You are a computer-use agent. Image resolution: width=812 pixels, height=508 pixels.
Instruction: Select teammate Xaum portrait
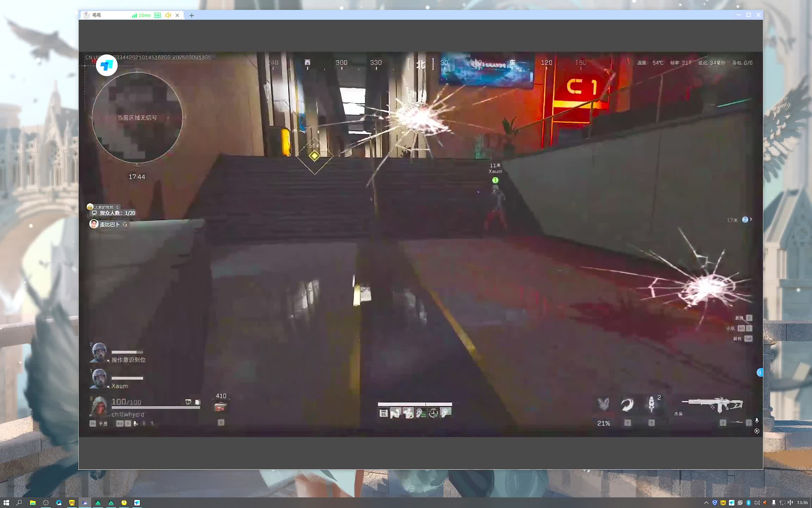[x=99, y=379]
